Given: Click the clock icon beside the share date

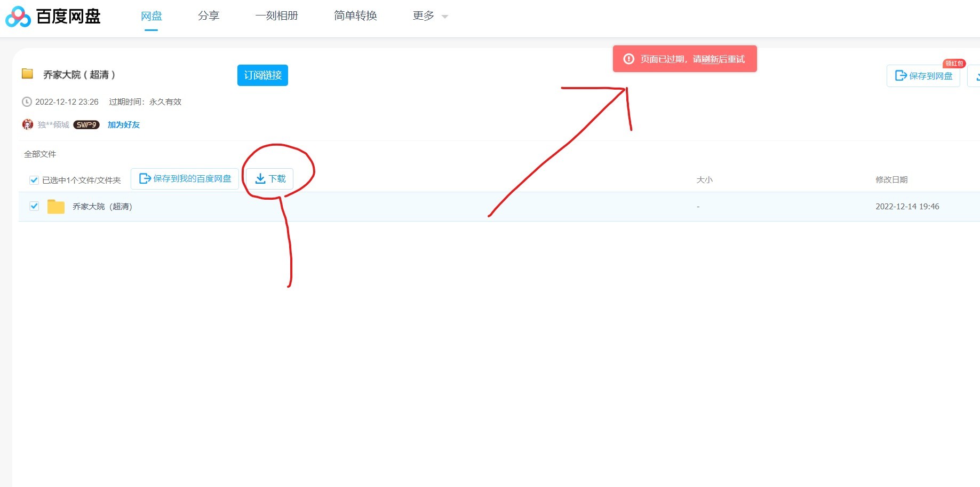Looking at the screenshot, I should 27,101.
